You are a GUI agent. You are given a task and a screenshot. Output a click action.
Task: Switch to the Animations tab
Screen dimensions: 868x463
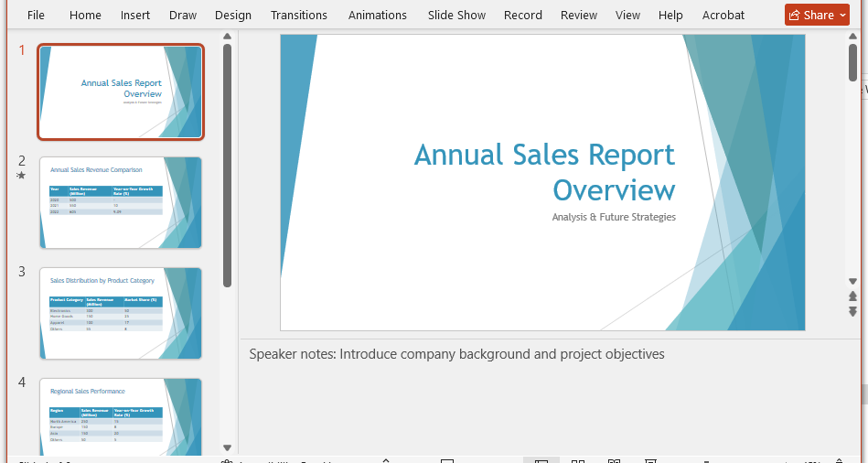(x=378, y=15)
